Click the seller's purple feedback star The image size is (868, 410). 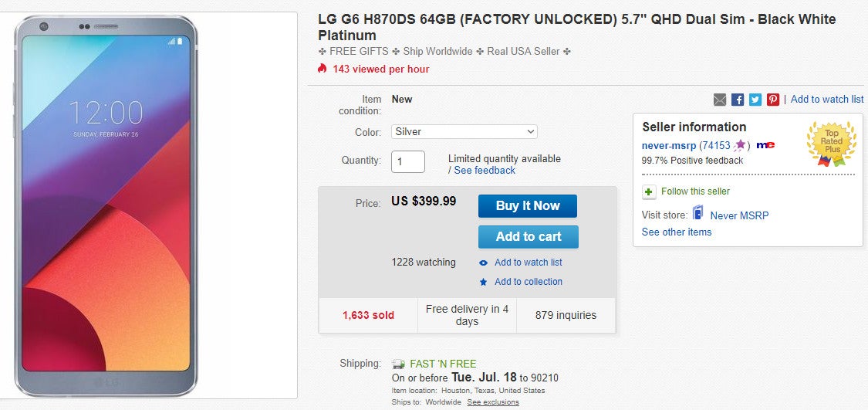click(x=740, y=144)
